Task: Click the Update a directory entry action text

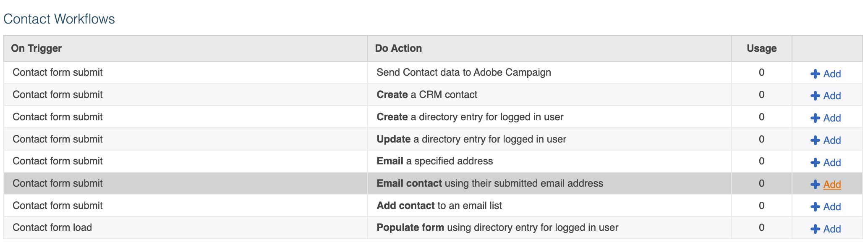Action: (x=471, y=139)
